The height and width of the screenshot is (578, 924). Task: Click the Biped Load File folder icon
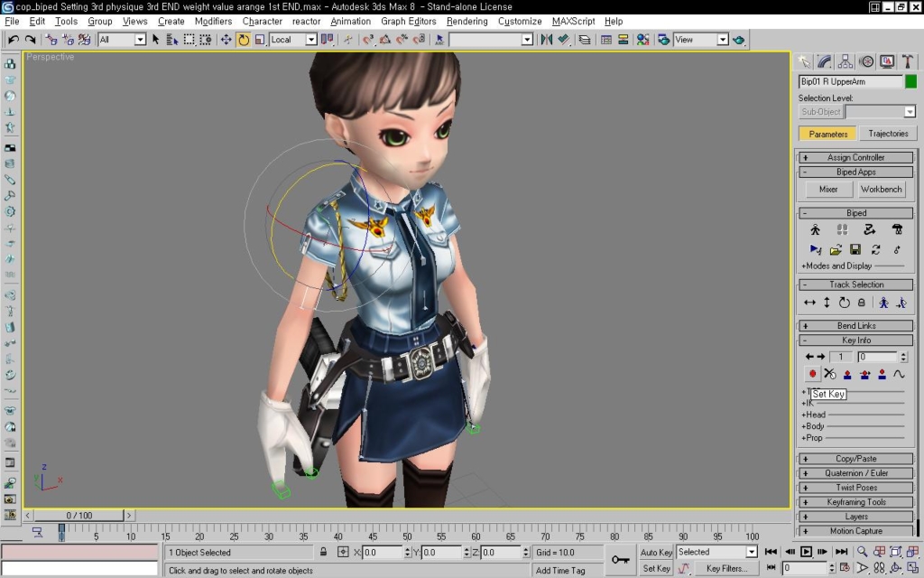tap(836, 250)
